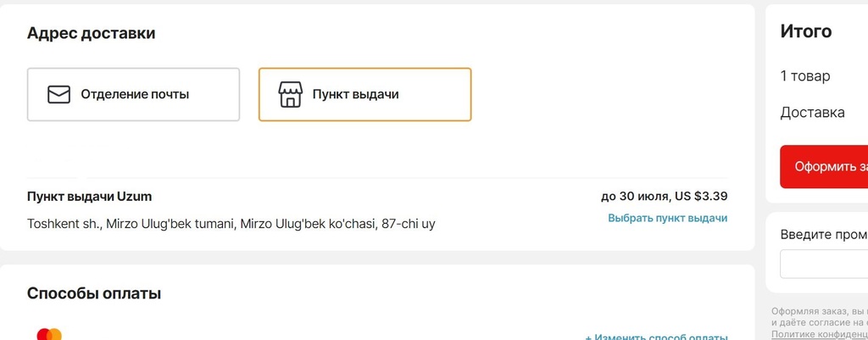The height and width of the screenshot is (340, 868).
Task: Open the "Политике конфиденциальности" link
Action: click(819, 335)
